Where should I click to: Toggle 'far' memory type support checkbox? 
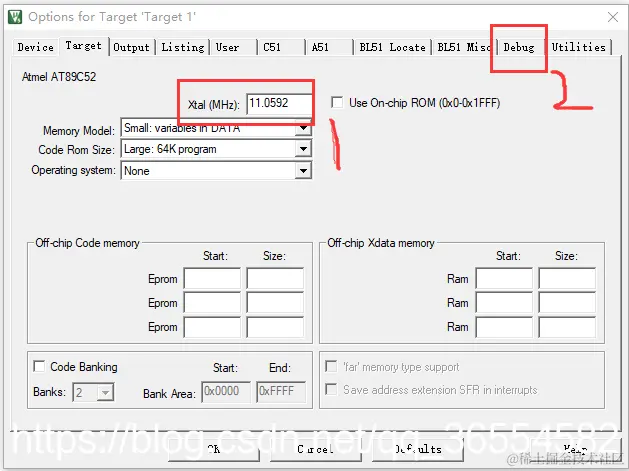coord(331,366)
